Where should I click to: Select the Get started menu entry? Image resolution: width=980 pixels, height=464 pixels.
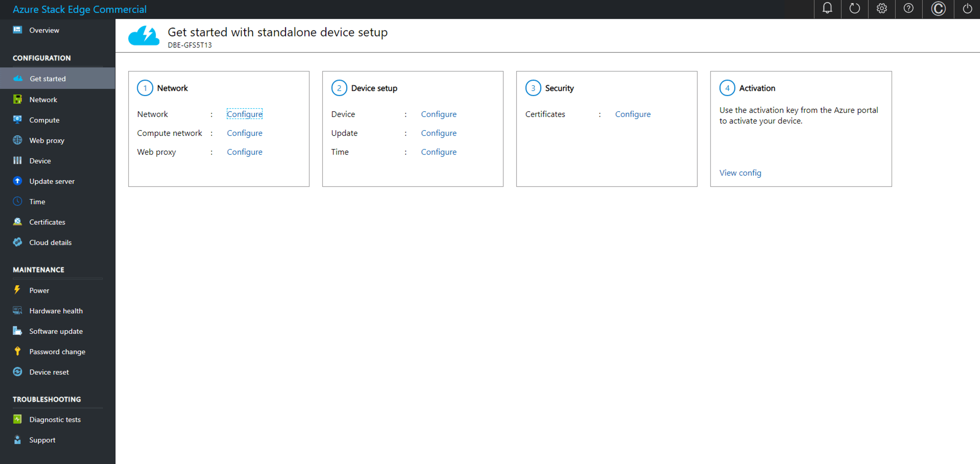(x=47, y=78)
